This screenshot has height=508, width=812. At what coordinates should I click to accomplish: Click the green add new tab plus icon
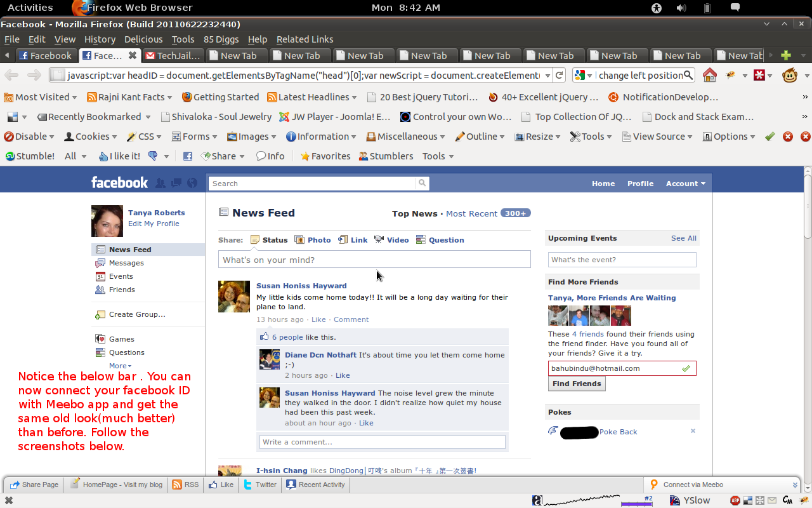[x=785, y=55]
